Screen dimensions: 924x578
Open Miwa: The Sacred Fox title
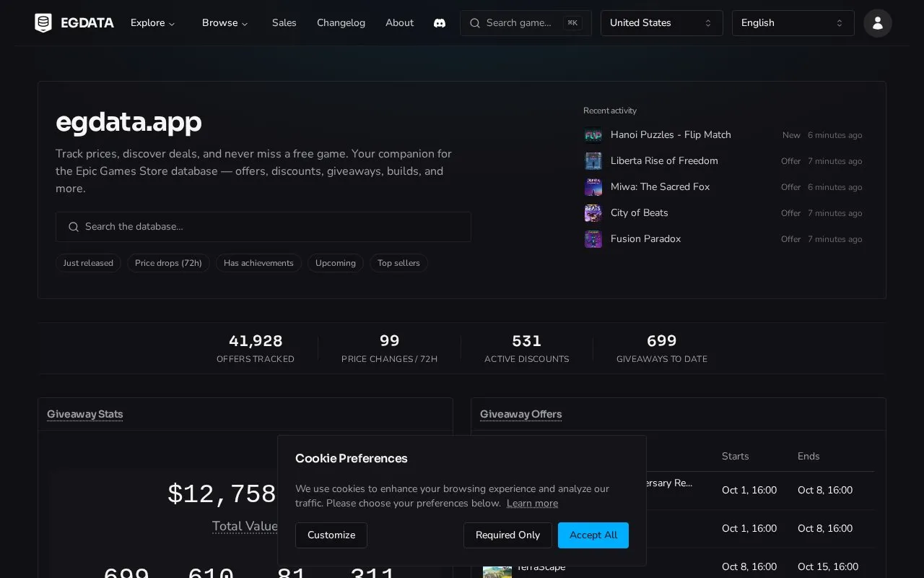[660, 187]
